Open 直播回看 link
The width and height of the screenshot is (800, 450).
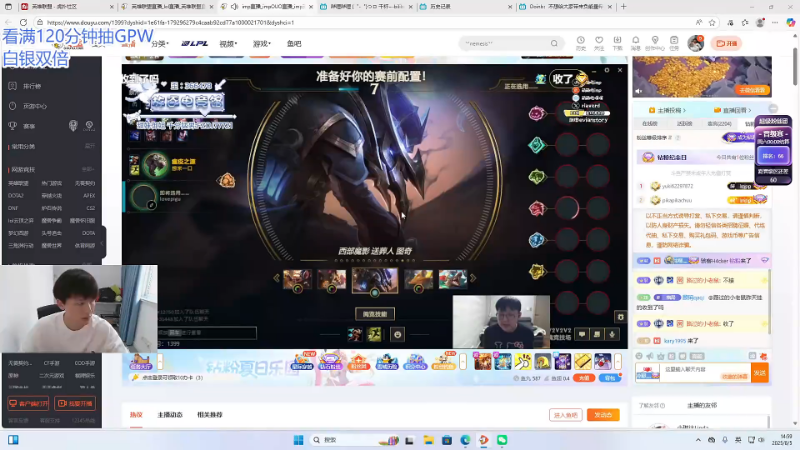[x=733, y=110]
